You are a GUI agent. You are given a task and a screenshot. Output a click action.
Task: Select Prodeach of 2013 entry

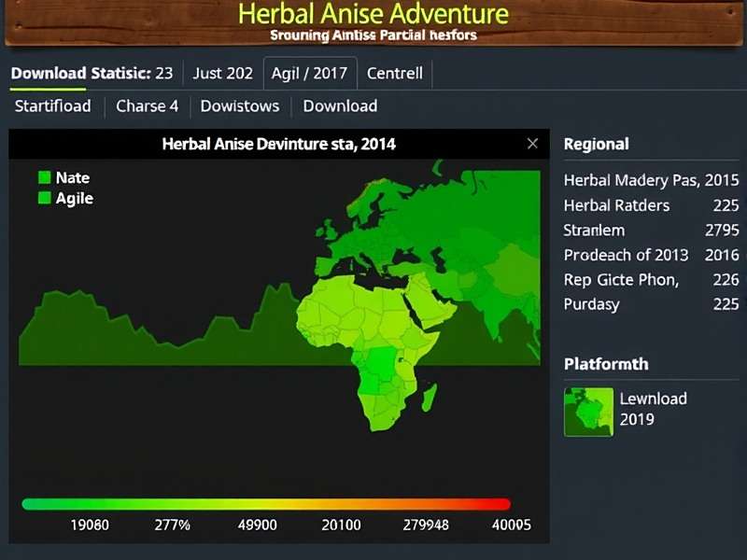coord(651,255)
